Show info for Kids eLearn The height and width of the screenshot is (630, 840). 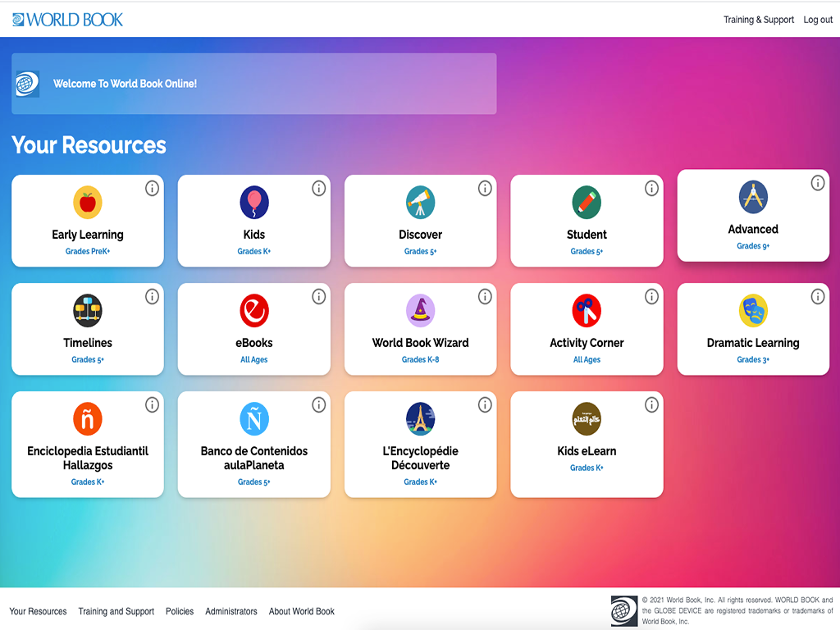coord(651,405)
